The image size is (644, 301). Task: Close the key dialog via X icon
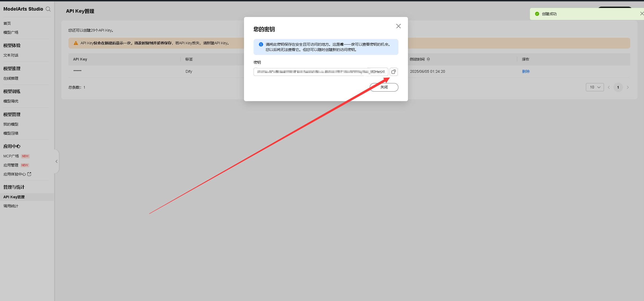tap(398, 26)
